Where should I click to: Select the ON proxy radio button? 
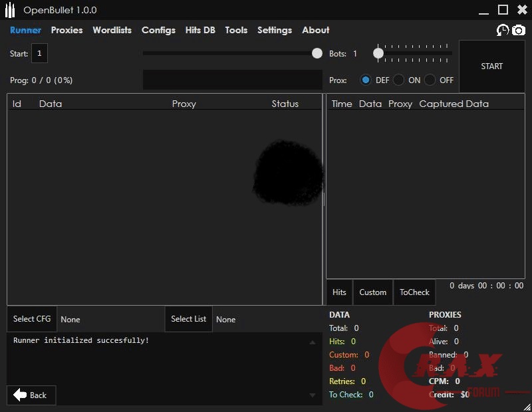(398, 80)
